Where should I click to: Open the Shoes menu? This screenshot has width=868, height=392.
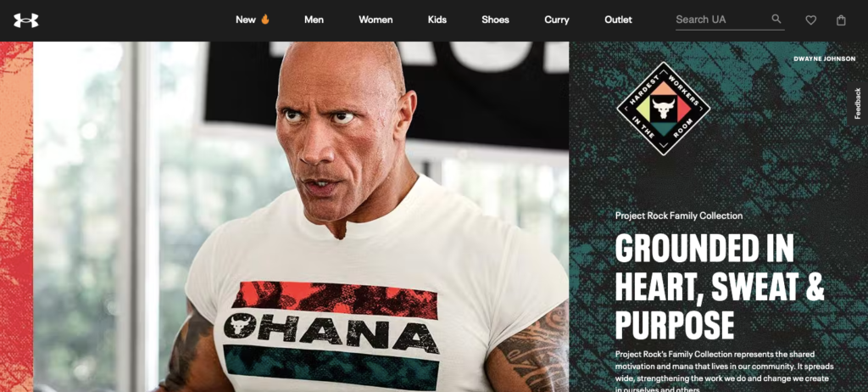click(x=495, y=20)
